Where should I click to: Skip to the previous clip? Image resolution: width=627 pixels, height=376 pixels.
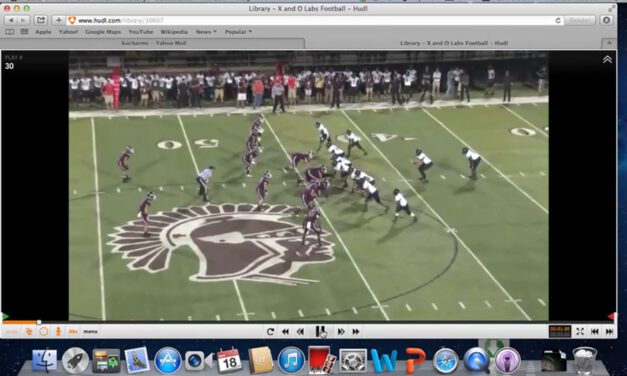pos(595,331)
